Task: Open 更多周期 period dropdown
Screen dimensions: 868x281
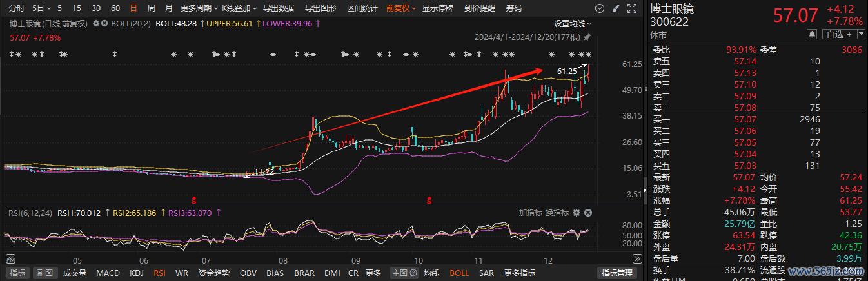Action: click(x=198, y=8)
